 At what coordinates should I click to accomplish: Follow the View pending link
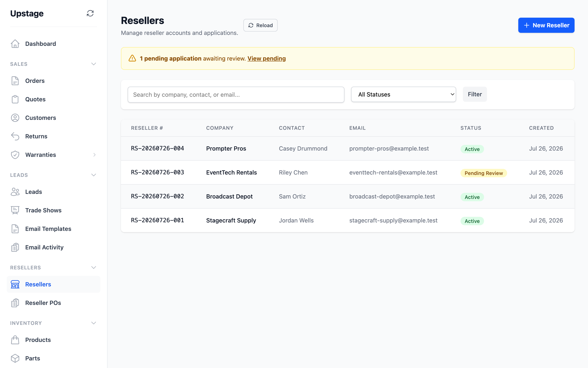(266, 58)
